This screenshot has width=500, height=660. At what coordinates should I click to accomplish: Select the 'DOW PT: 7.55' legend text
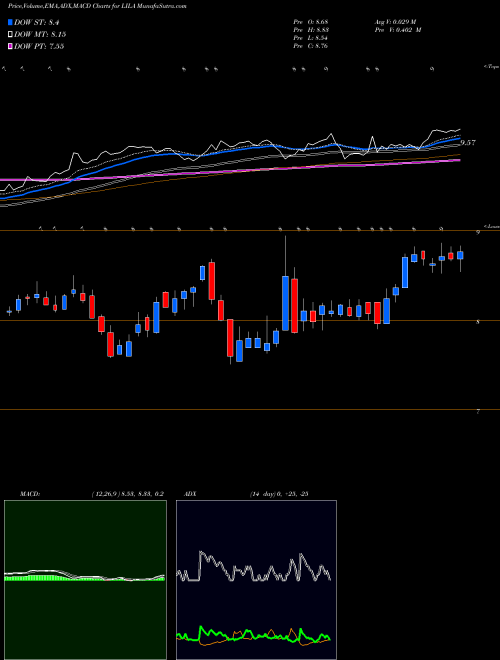pos(39,46)
